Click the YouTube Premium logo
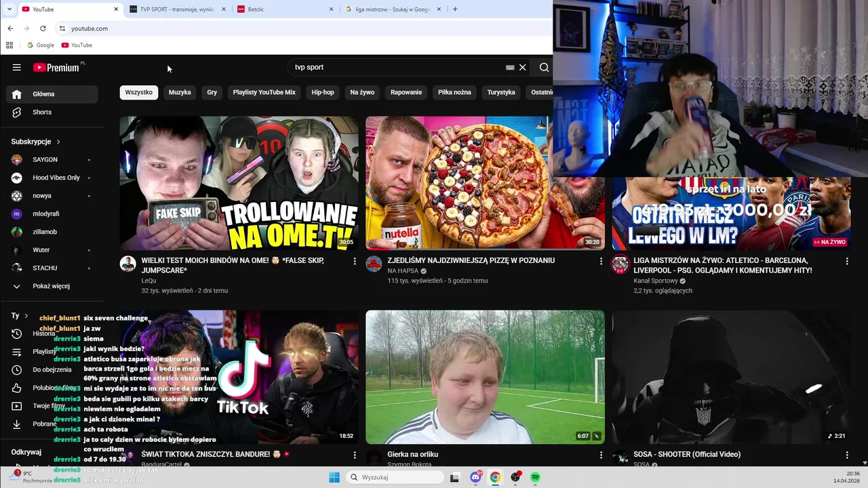Image resolution: width=868 pixels, height=488 pixels. coord(58,67)
